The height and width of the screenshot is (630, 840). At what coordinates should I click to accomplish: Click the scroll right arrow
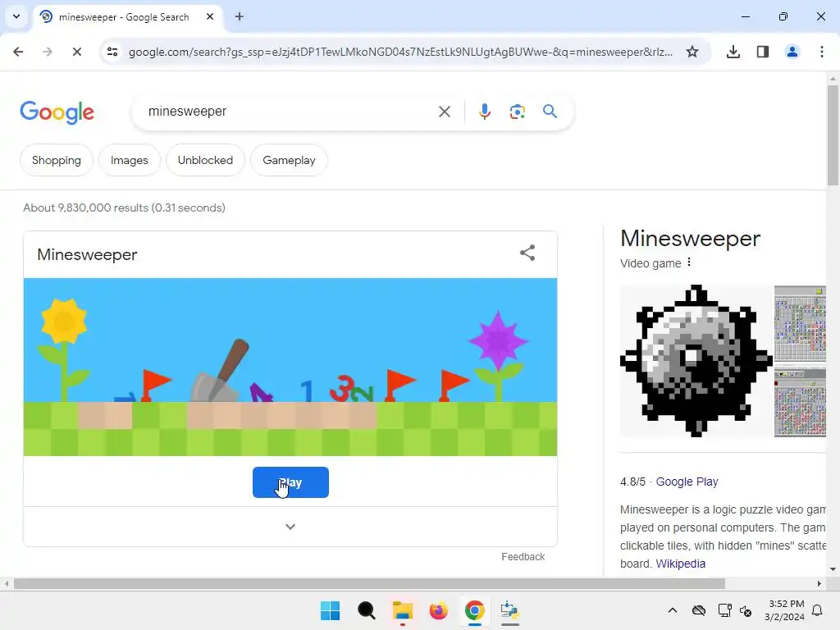(819, 583)
